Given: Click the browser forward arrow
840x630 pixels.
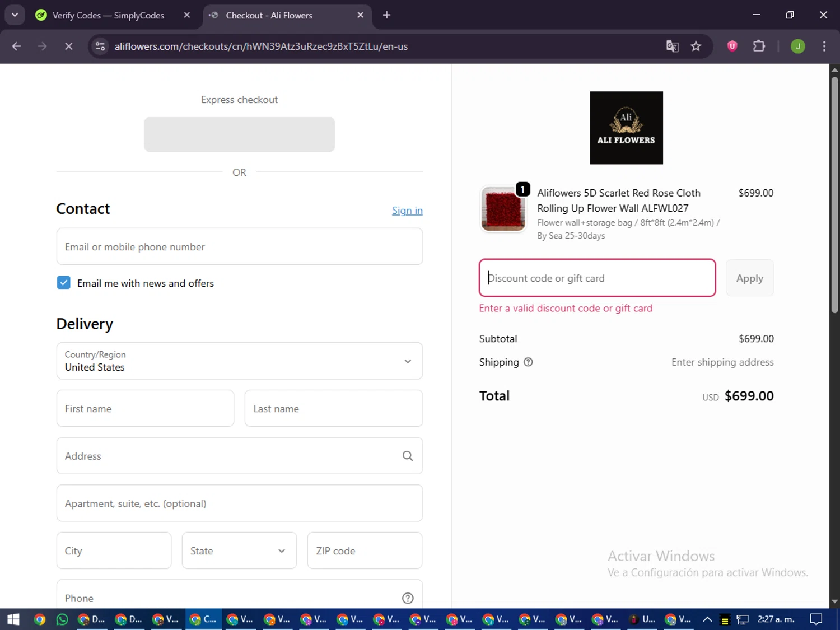Looking at the screenshot, I should (43, 46).
